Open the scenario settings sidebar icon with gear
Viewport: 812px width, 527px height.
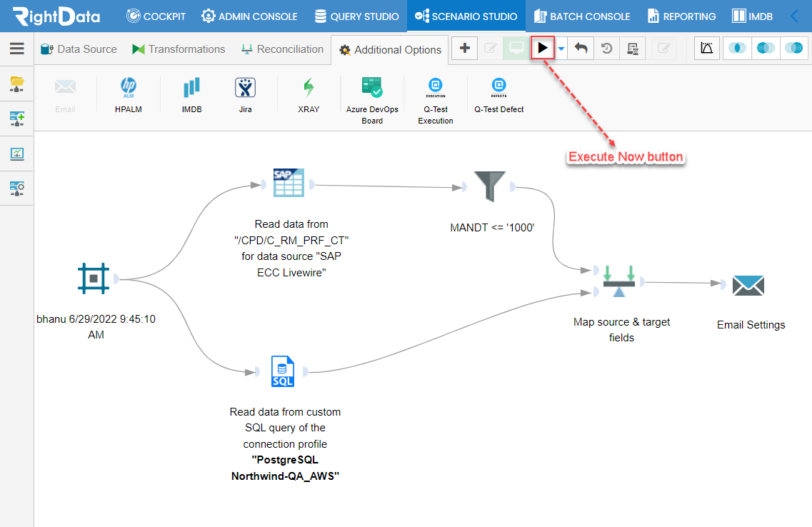(x=17, y=189)
